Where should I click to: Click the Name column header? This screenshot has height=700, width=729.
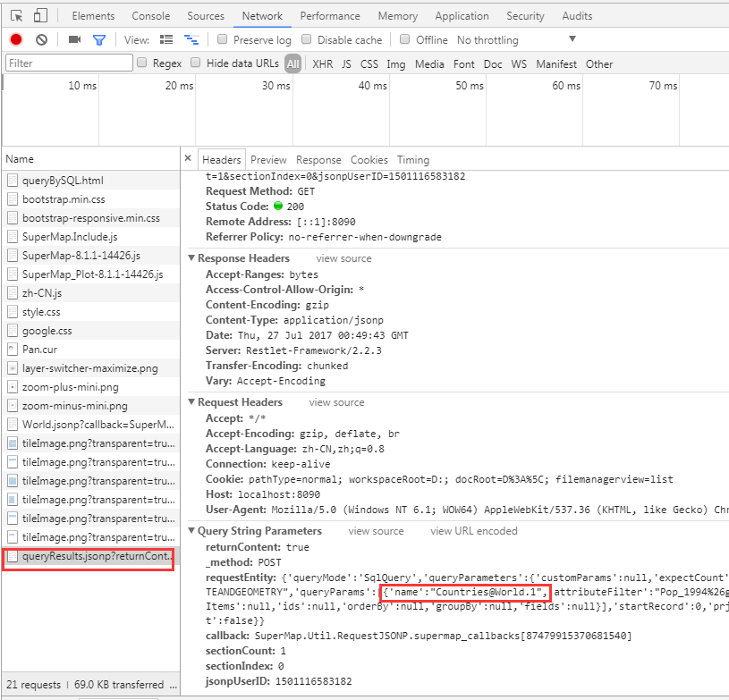pos(90,159)
